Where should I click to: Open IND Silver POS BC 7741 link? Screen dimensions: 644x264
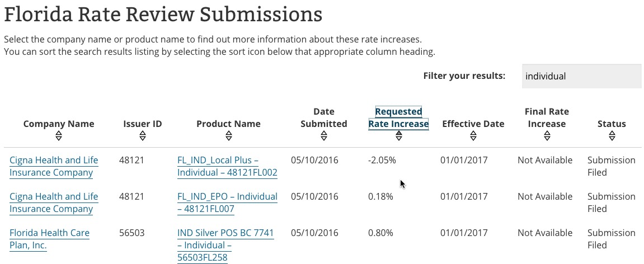[x=225, y=245]
